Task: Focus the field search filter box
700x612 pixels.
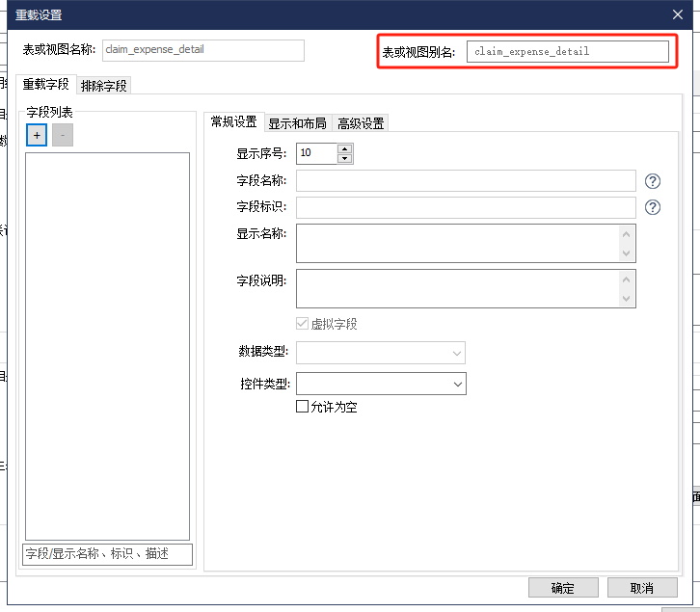Action: [x=108, y=554]
